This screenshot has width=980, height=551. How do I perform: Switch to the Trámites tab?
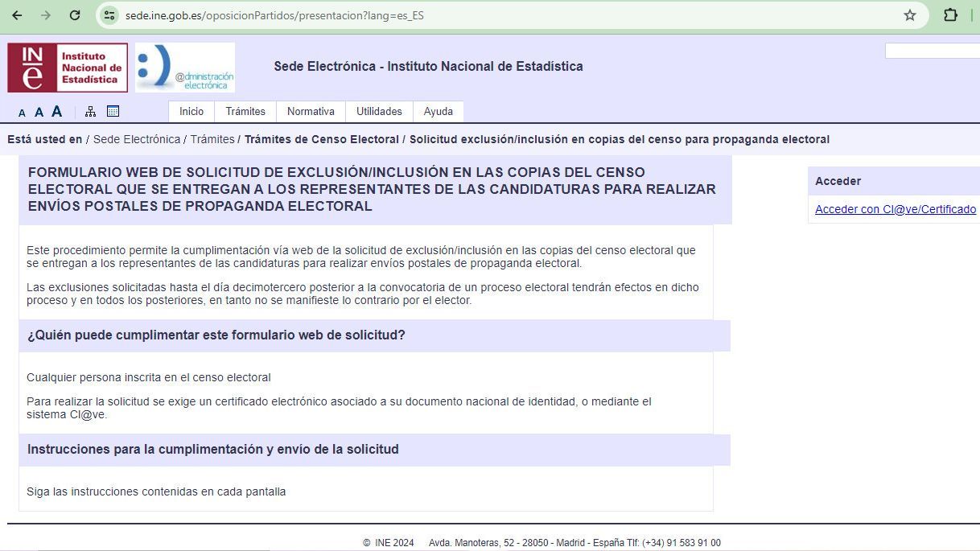click(245, 111)
